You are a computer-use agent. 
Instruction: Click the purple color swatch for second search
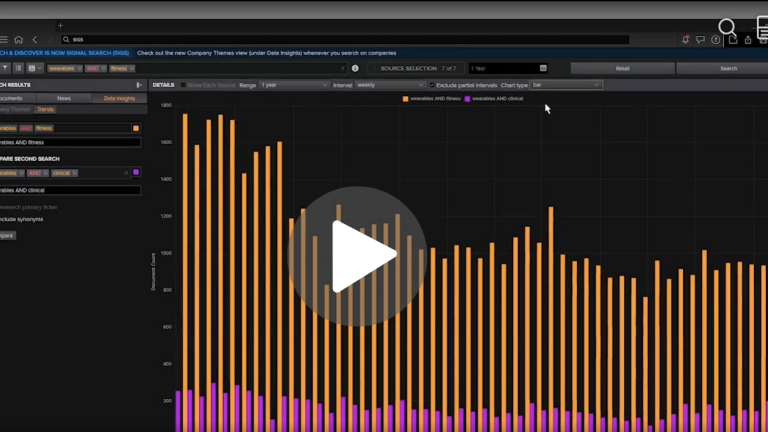coord(136,172)
